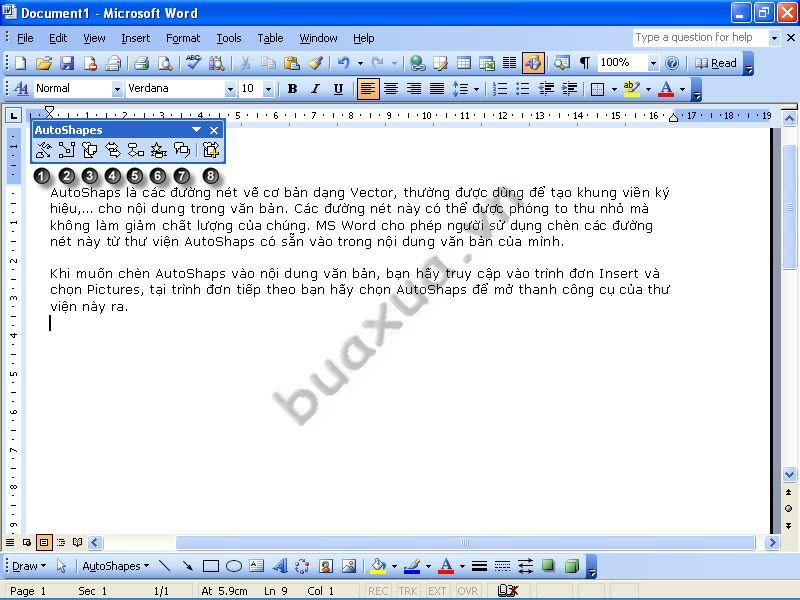Image resolution: width=800 pixels, height=600 pixels.
Task: Open More AutoShapes in AutoShapes toolbar
Action: pyautogui.click(x=210, y=149)
